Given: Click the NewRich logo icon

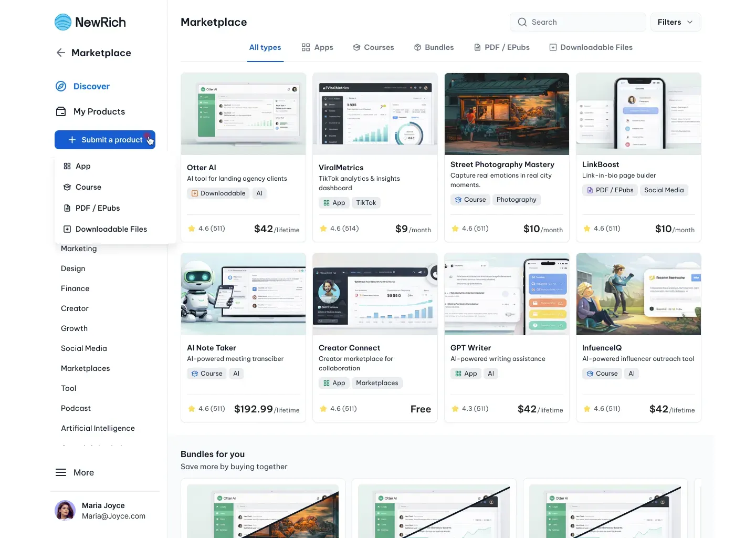Looking at the screenshot, I should [63, 22].
